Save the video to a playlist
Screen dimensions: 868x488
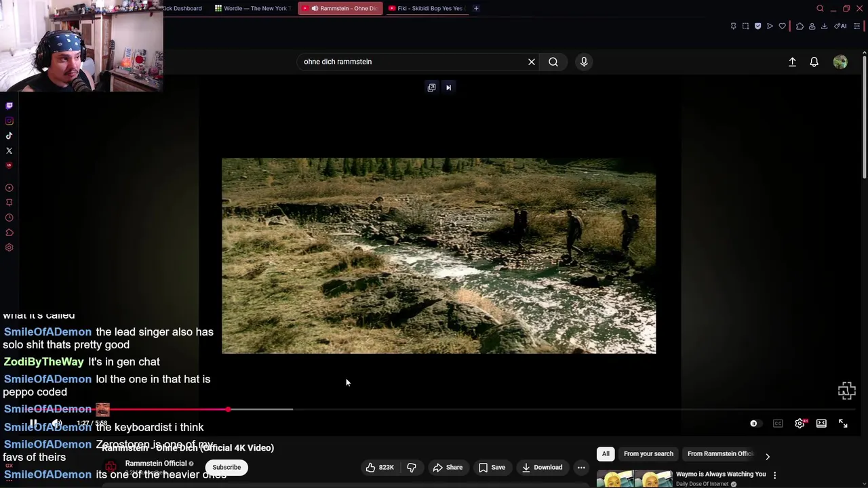tap(492, 467)
